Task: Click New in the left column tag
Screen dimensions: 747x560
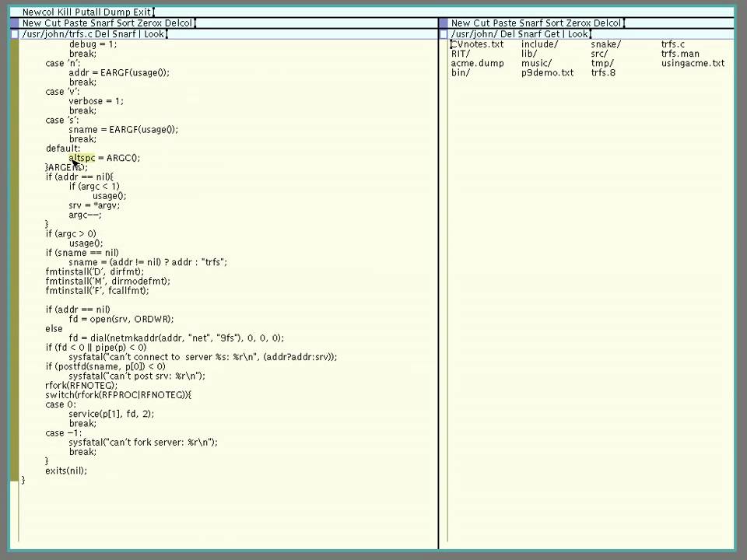Action: pos(32,23)
